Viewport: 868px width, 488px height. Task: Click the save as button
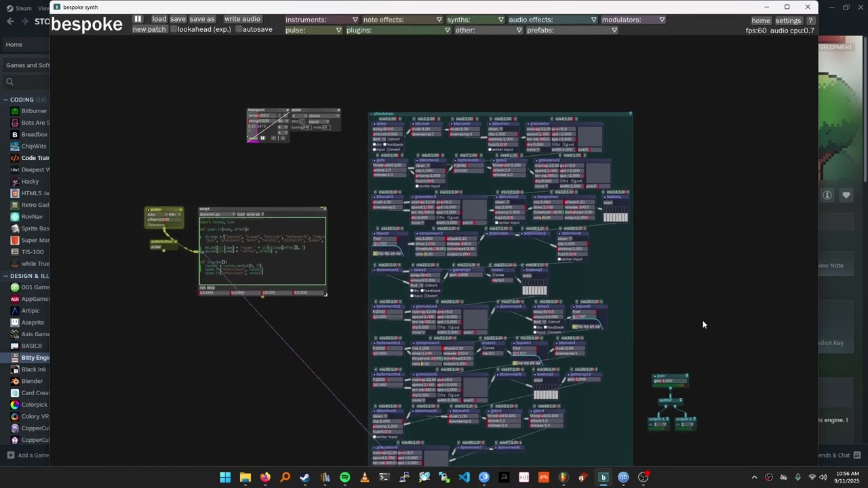point(202,20)
